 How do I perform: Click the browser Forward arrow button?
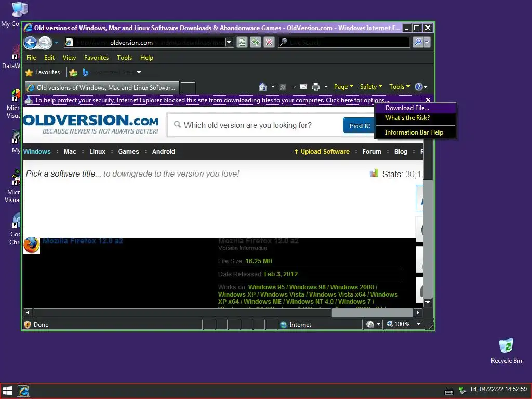point(45,43)
